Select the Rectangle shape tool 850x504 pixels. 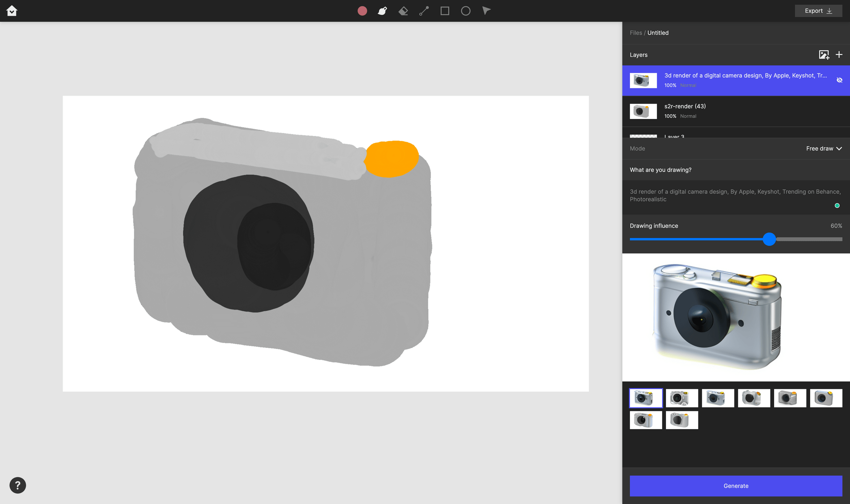(x=445, y=10)
